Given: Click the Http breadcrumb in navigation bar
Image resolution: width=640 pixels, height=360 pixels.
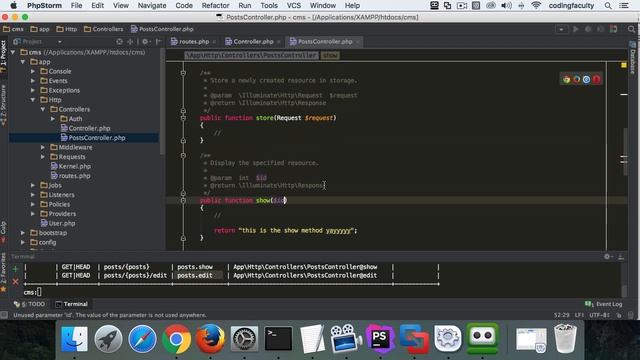Looking at the screenshot, I should (x=67, y=29).
